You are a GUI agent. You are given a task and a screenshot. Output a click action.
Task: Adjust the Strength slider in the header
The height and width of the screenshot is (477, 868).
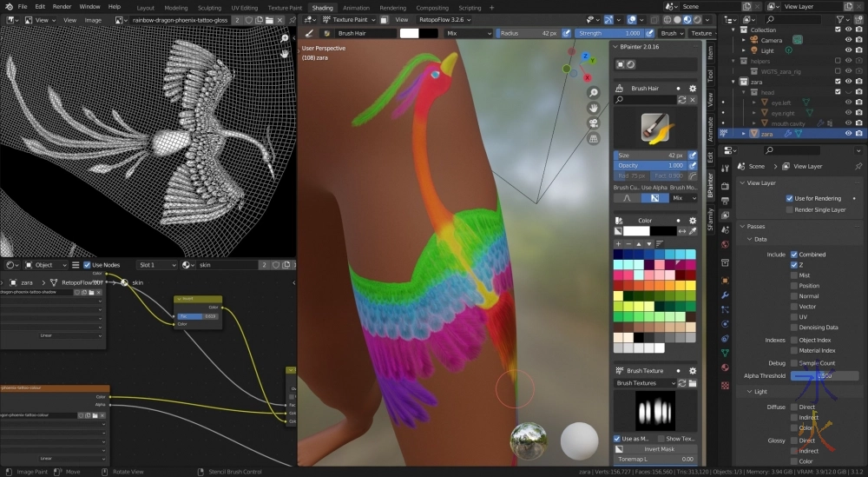click(608, 33)
